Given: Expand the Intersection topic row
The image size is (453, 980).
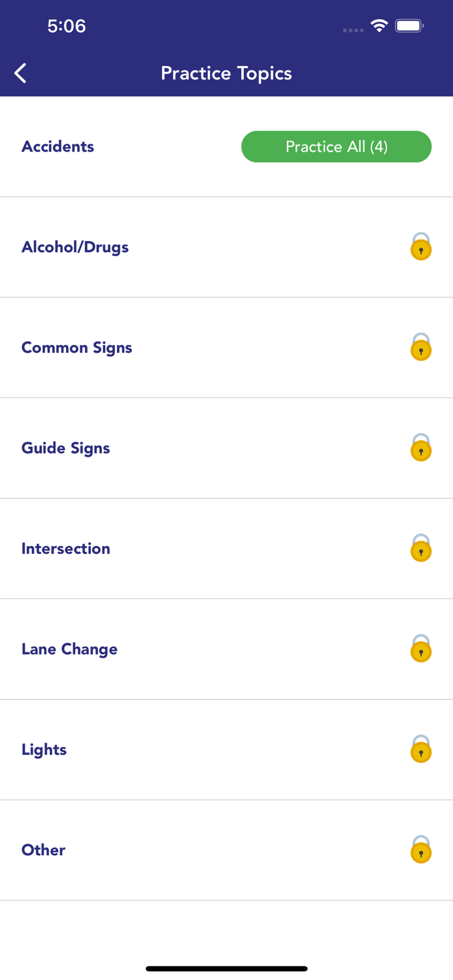Looking at the screenshot, I should click(x=196, y=548).
